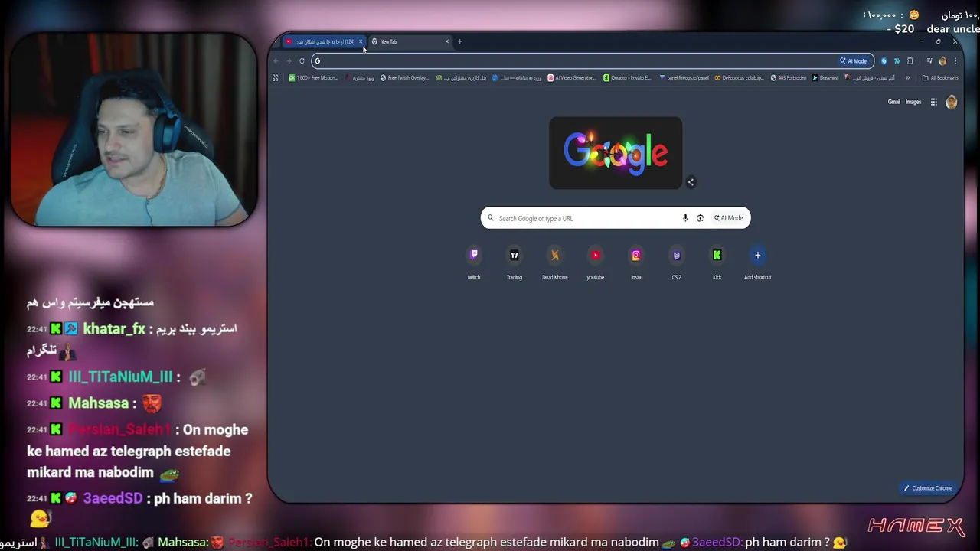The width and height of the screenshot is (980, 551).
Task: Go back in browser history
Action: (x=276, y=61)
